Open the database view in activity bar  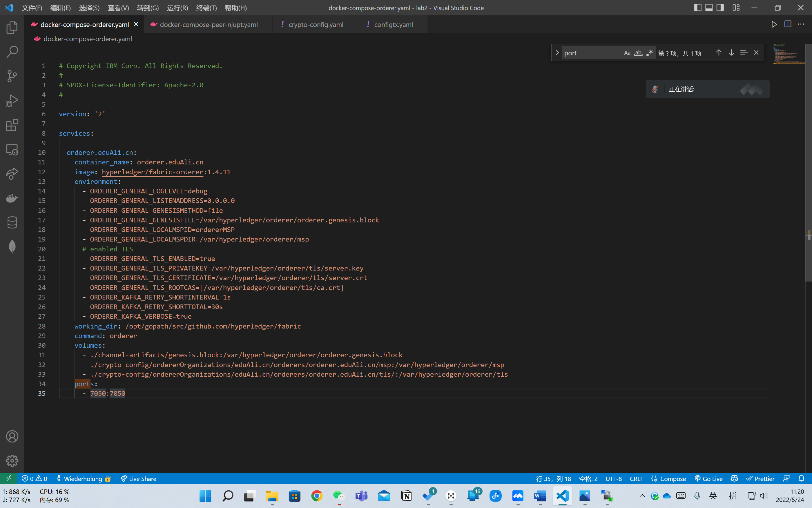12,222
